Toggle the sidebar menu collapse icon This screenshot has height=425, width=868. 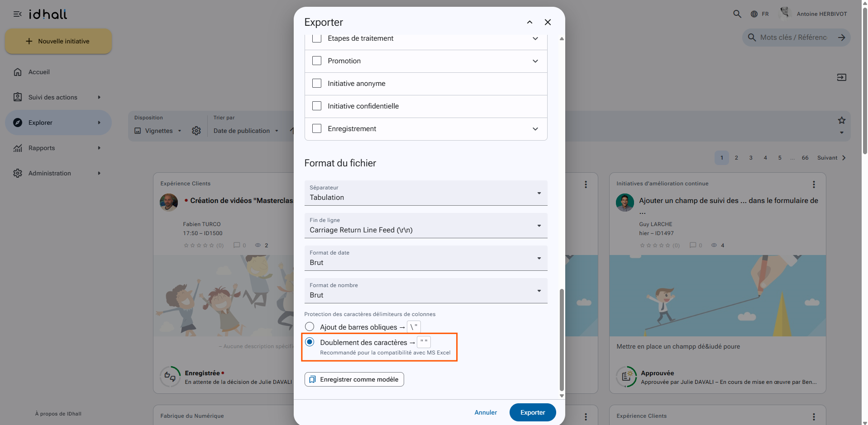[x=18, y=14]
